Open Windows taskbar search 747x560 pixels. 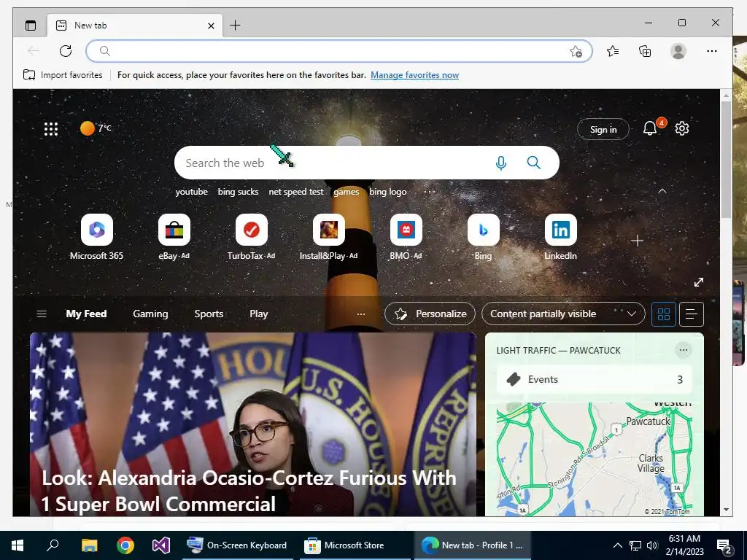[x=53, y=545]
